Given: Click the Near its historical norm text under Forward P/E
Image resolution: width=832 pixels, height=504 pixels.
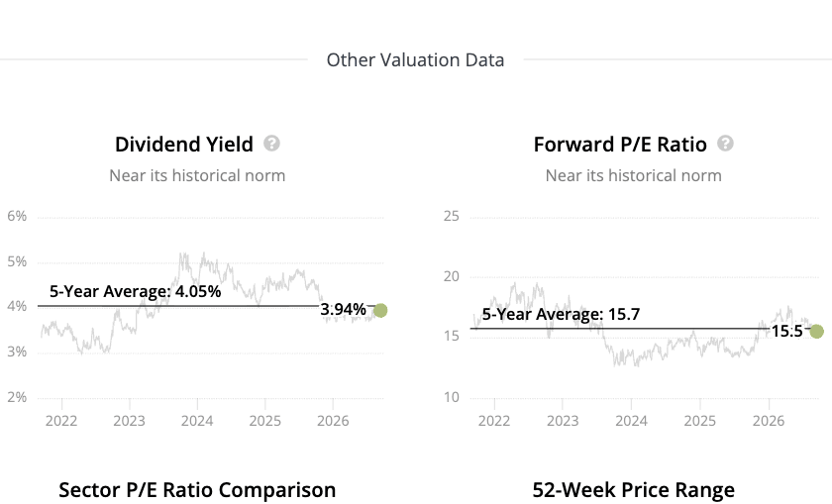Looking at the screenshot, I should pyautogui.click(x=634, y=175).
